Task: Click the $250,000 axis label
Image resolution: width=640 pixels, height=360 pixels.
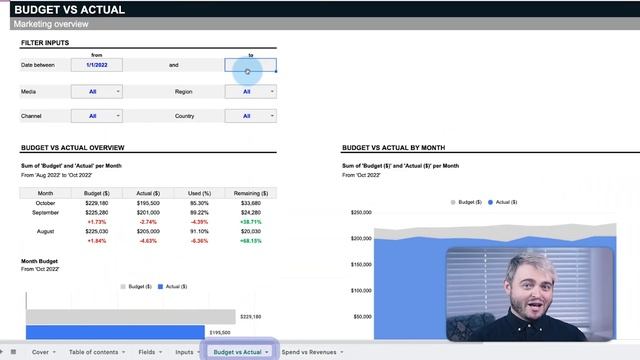Action: point(361,212)
